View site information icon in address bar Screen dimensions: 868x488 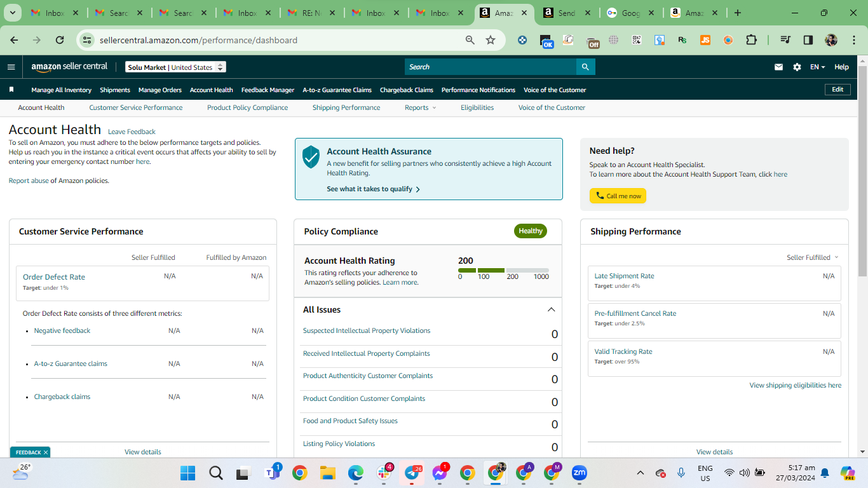[x=87, y=40]
